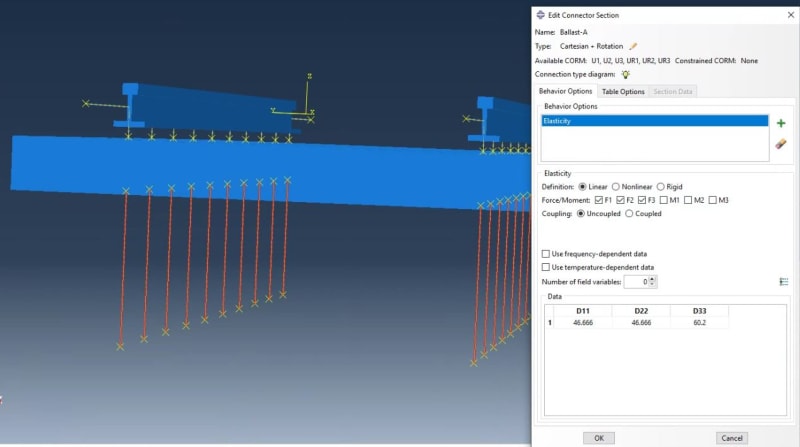Open the field variables table options icon

tap(784, 282)
